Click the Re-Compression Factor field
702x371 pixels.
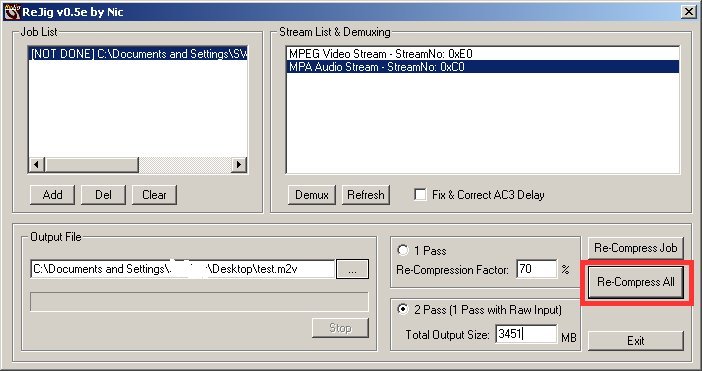pyautogui.click(x=536, y=269)
